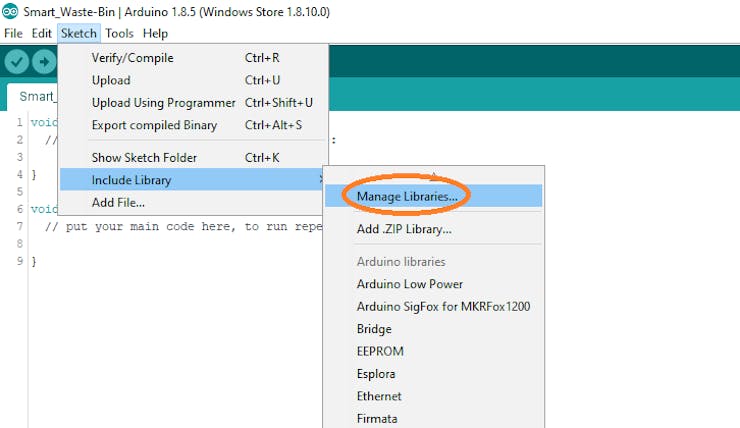Include the Ethernet library
This screenshot has width=740, height=428.
(434, 396)
